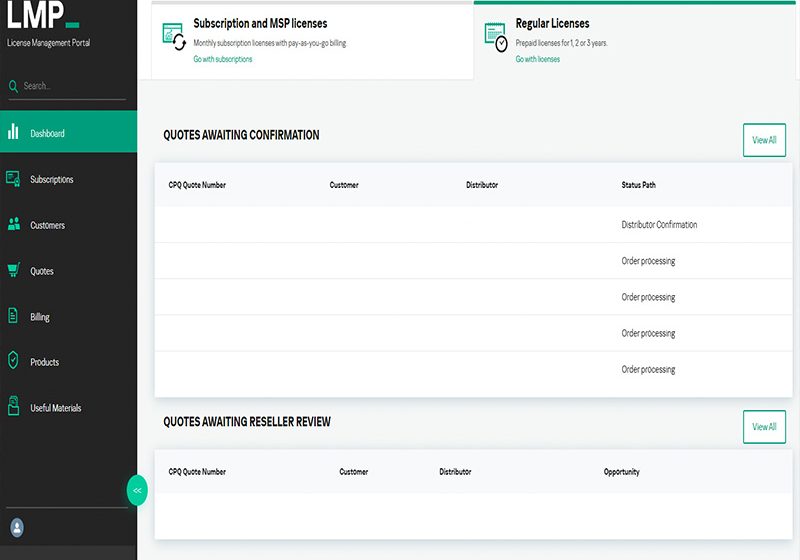Image resolution: width=800 pixels, height=560 pixels.
Task: Follow the Go with subscriptions link
Action: pyautogui.click(x=222, y=59)
